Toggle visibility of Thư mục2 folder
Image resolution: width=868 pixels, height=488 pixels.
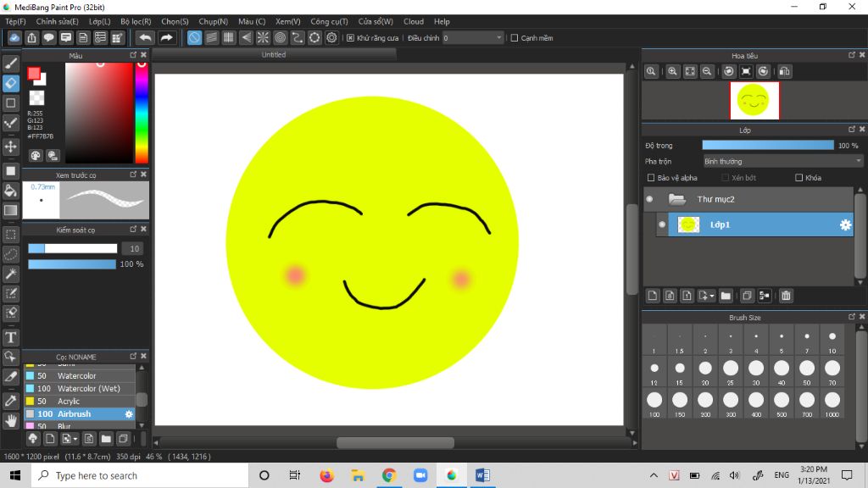650,199
